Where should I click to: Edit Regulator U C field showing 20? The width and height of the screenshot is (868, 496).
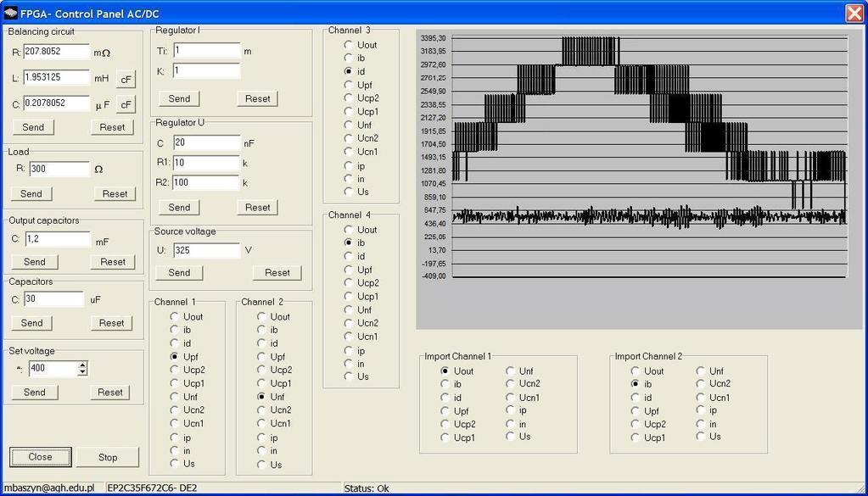coord(206,142)
